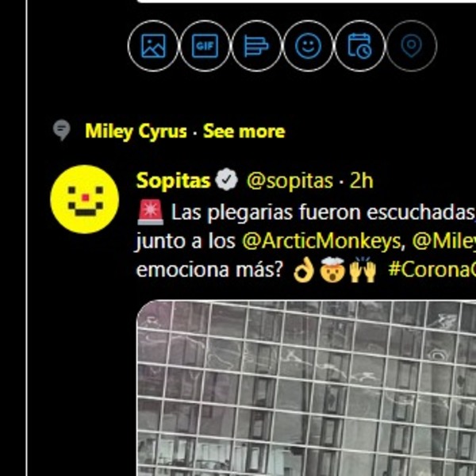
Task: Open the Sopitas profile avatar
Action: (x=85, y=199)
